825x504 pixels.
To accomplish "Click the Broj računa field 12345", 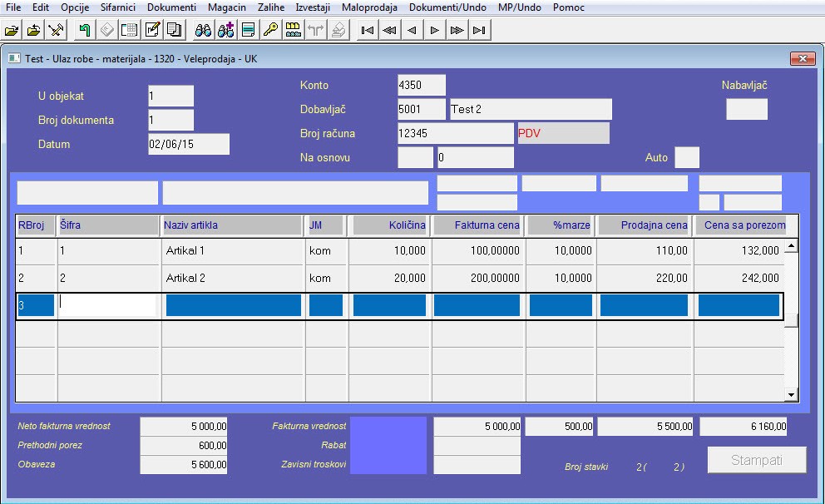I will (x=456, y=134).
